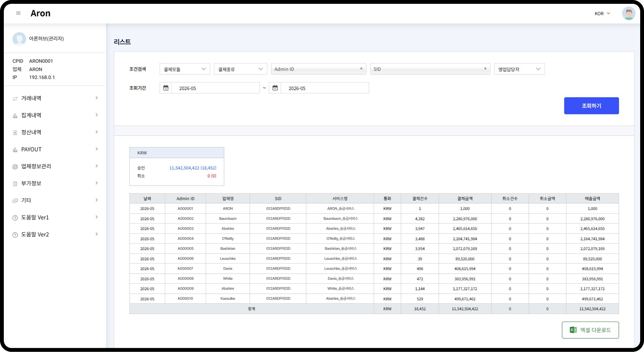The height and width of the screenshot is (352, 644).
Task: Click the 도움말 Ver1 question mark icon
Action: click(15, 218)
